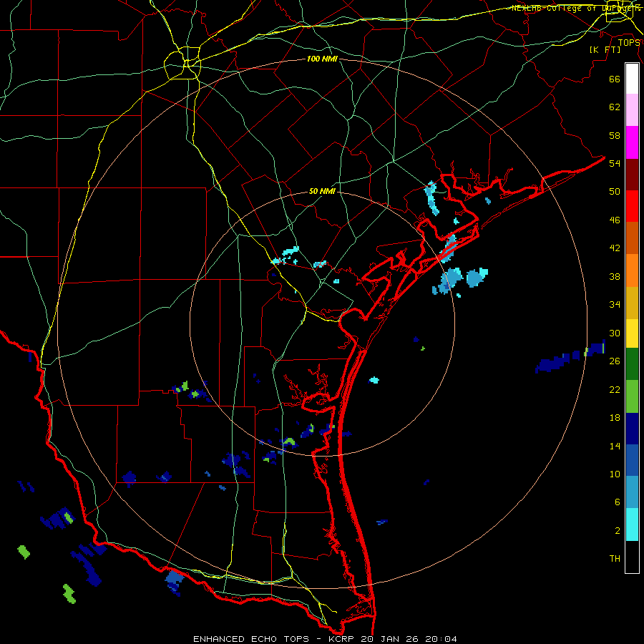Click the "46" legend value

tap(615, 220)
